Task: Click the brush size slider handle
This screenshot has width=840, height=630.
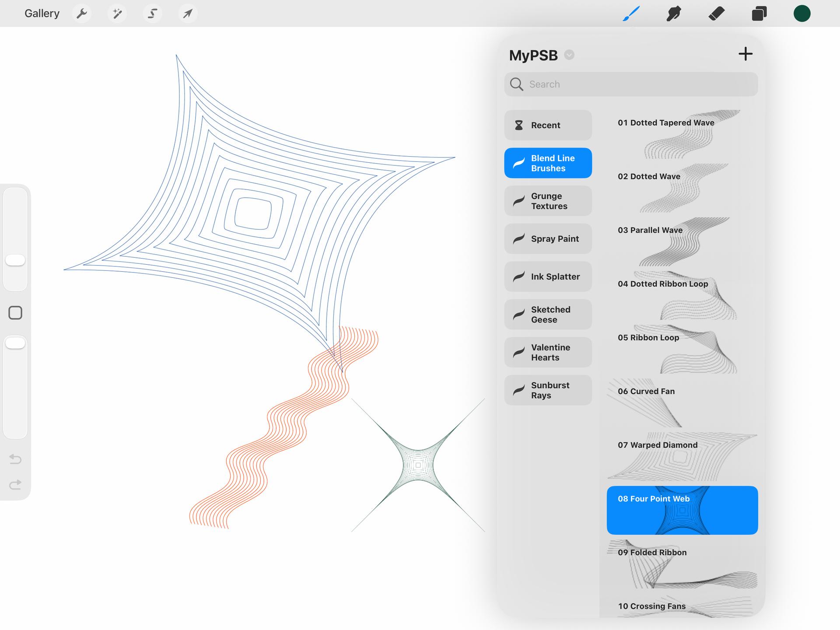Action: (x=15, y=260)
